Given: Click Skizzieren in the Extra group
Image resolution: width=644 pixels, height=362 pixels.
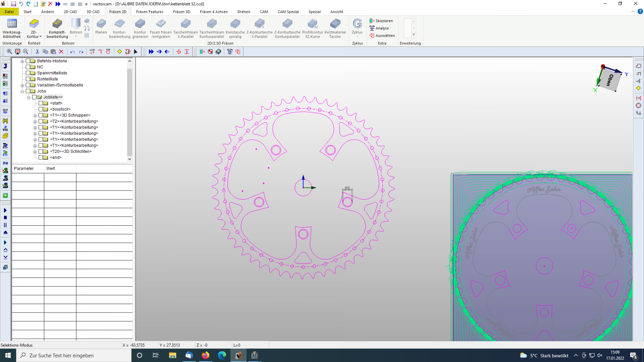Looking at the screenshot, I should click(381, 21).
